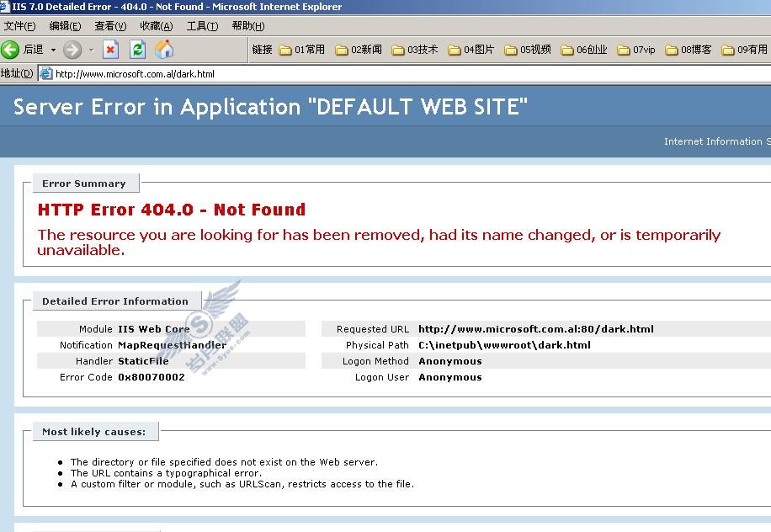
Task: Stop page loading with red X icon
Action: point(110,50)
